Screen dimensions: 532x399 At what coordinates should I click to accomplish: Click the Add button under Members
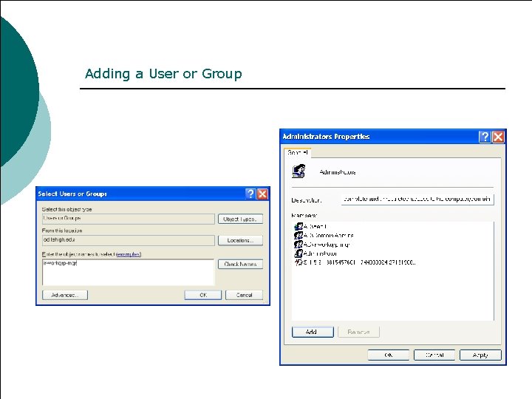[x=313, y=332]
